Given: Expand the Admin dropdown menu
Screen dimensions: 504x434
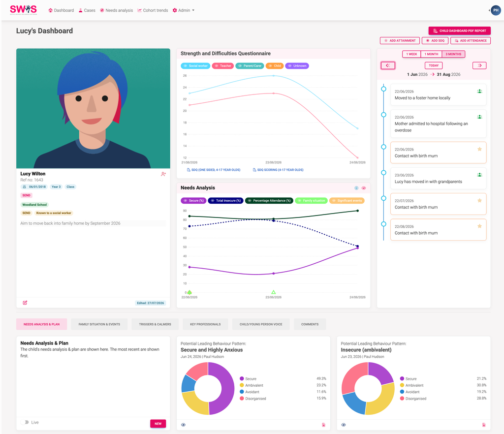Looking at the screenshot, I should click(184, 10).
